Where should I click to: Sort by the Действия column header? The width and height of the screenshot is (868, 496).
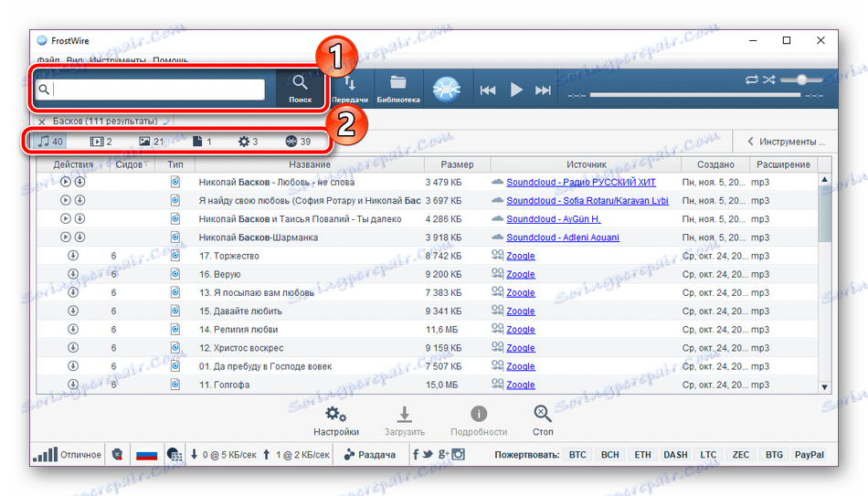click(73, 164)
